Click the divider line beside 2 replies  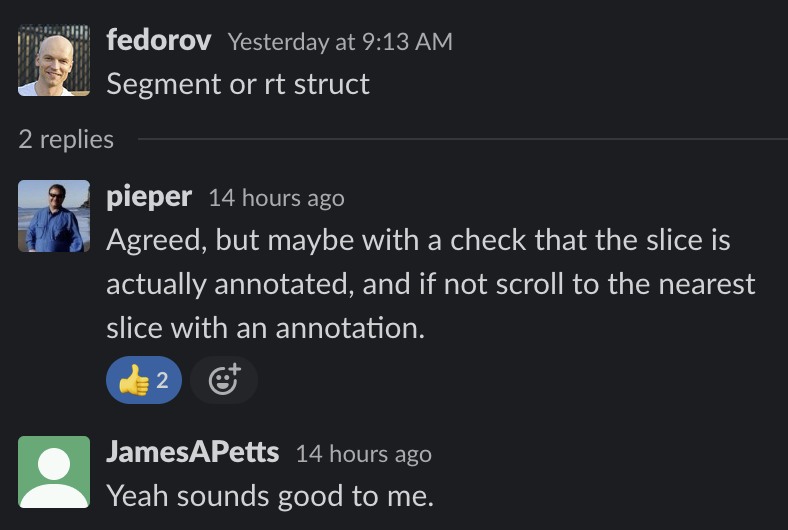462,139
